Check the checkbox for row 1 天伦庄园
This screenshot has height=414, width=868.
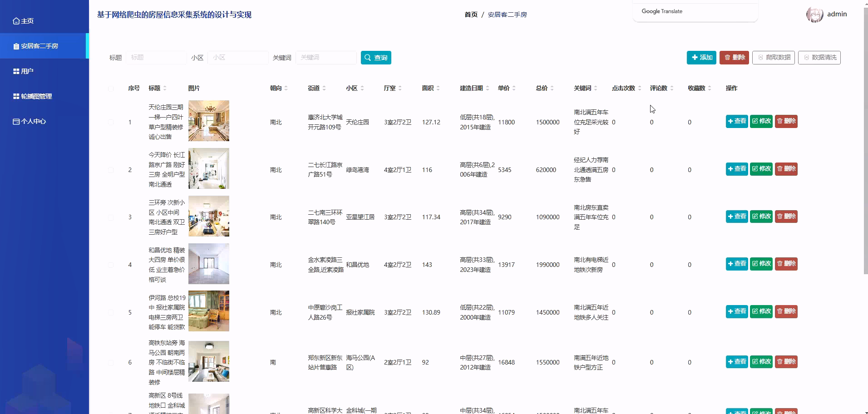(x=111, y=122)
